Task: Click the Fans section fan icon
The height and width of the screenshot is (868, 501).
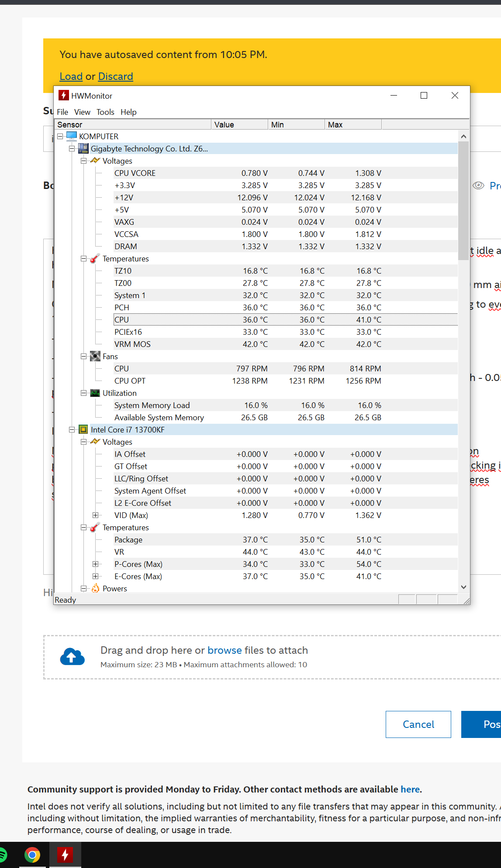Action: click(x=95, y=357)
